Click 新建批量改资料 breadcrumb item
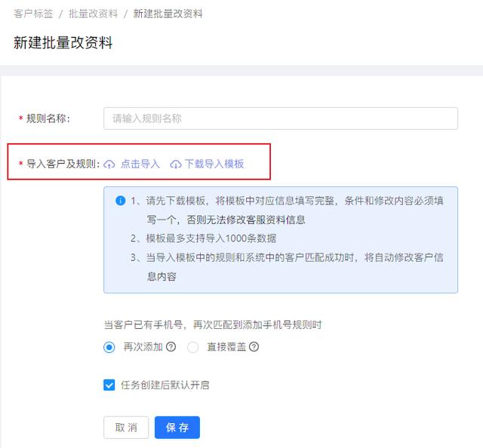 click(x=168, y=14)
